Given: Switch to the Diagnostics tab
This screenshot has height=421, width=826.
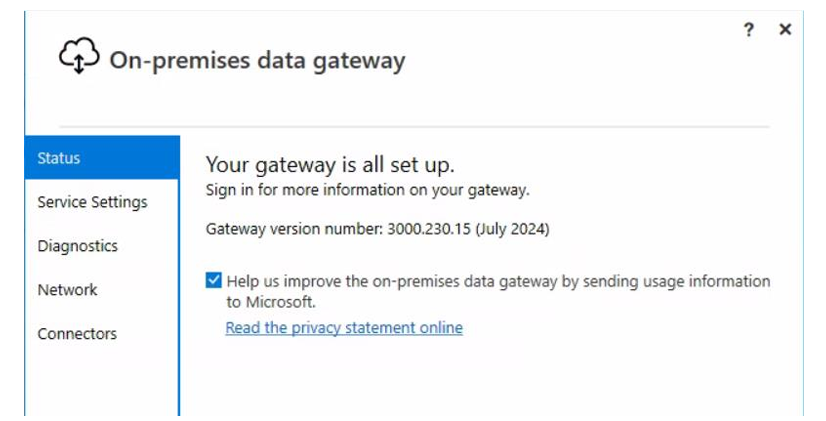Looking at the screenshot, I should (x=77, y=246).
